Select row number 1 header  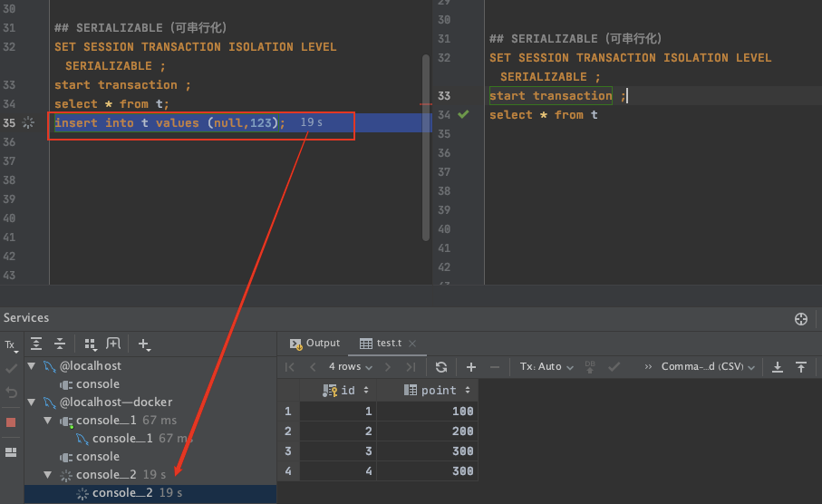[288, 412]
